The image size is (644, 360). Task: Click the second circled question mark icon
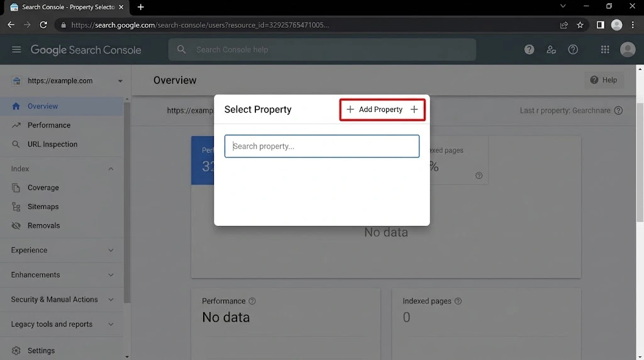573,49
